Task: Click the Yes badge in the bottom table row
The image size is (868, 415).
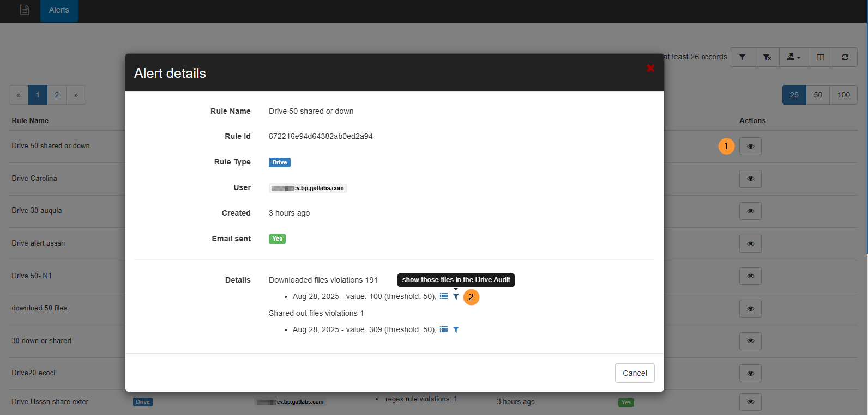Action: click(x=626, y=402)
